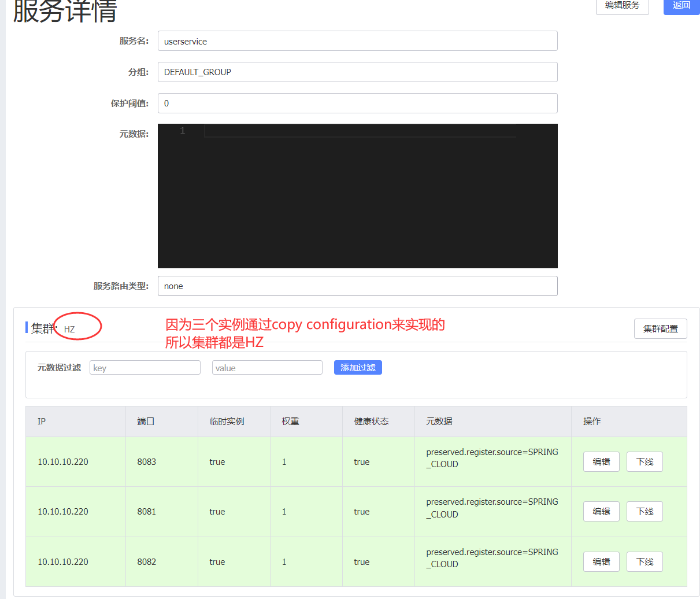
Task: Click metadata text in the 8083 row
Action: point(492,458)
